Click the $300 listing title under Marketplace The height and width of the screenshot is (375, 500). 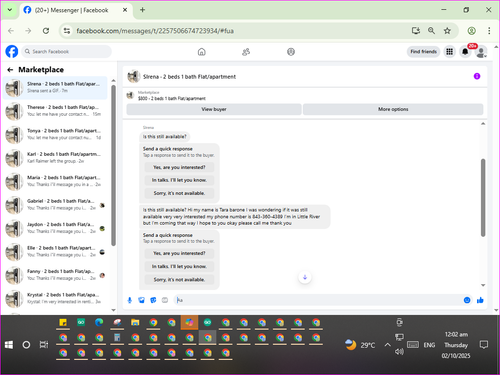coord(172,99)
